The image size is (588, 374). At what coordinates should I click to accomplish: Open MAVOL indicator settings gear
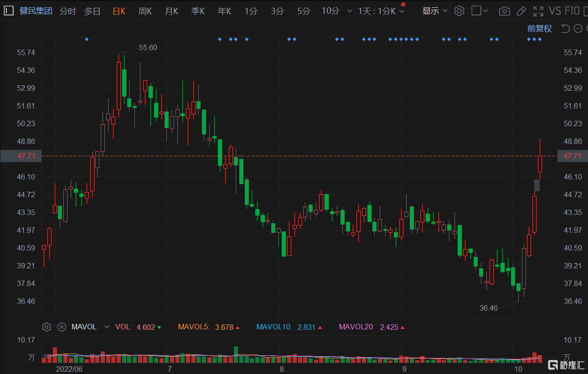[x=46, y=327]
